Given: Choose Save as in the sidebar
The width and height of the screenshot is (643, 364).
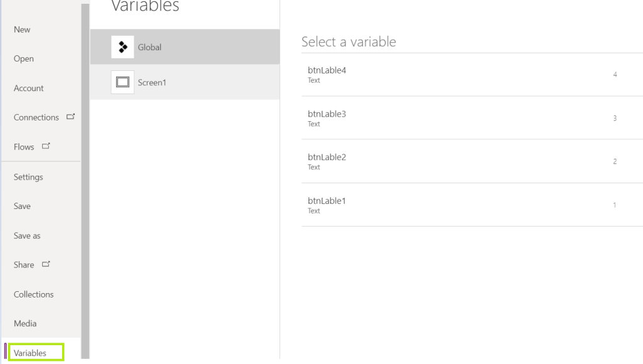Looking at the screenshot, I should 27,235.
